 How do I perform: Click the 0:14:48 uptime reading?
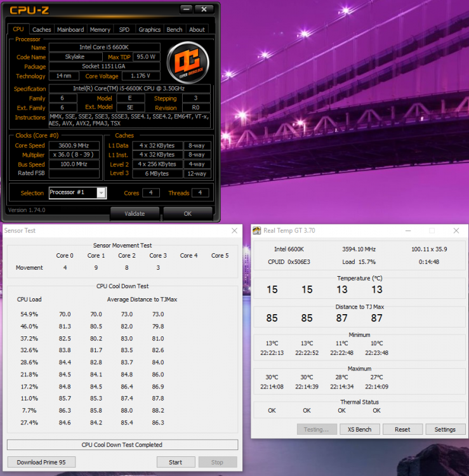pyautogui.click(x=429, y=262)
